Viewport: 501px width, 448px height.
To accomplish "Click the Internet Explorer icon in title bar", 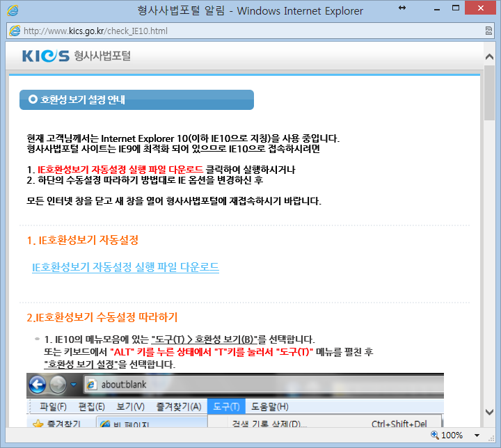I will coord(13,10).
